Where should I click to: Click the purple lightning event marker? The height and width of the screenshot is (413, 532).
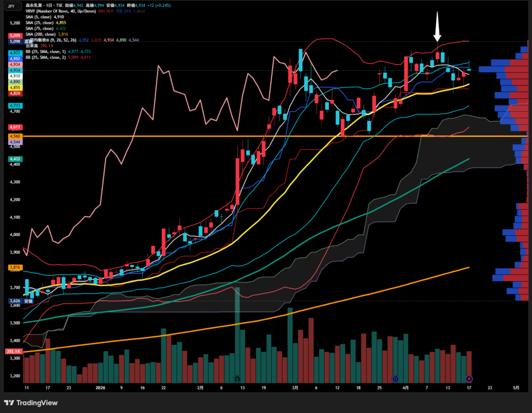pos(469,379)
